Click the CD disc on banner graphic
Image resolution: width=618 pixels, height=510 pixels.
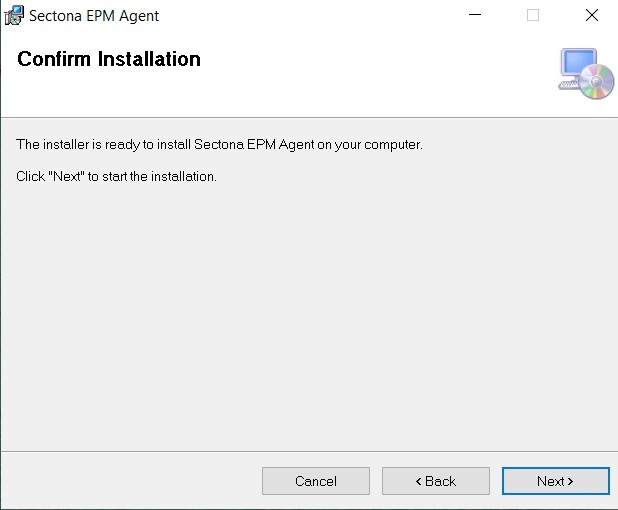point(596,82)
